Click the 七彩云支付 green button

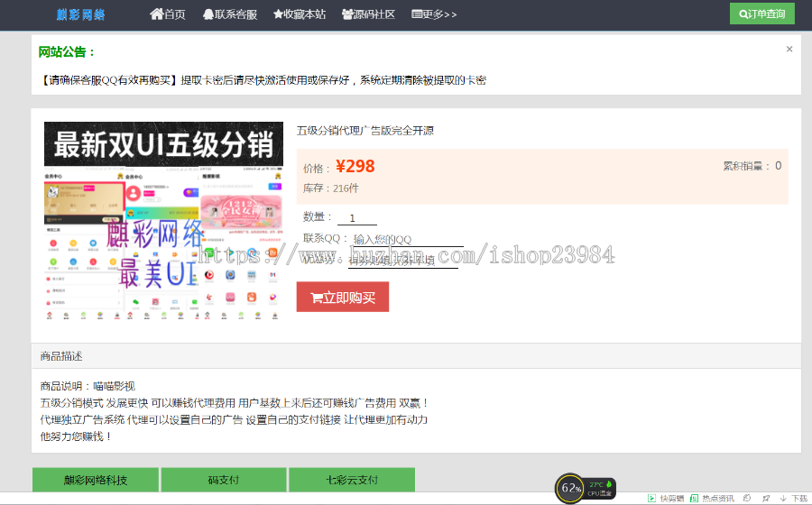(x=352, y=480)
